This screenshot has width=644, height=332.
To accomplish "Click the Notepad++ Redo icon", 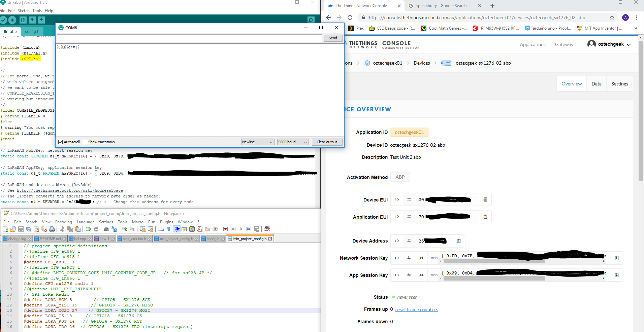I will click(96, 229).
